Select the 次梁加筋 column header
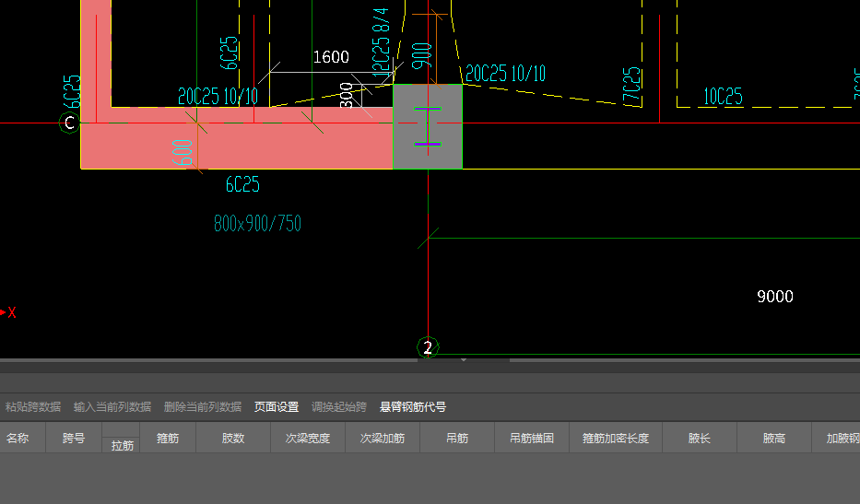 pos(383,438)
